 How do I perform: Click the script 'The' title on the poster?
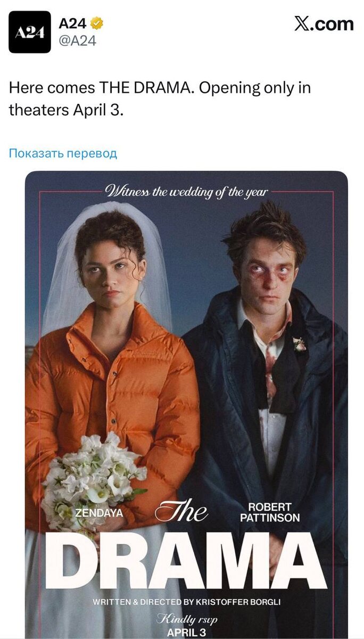click(181, 512)
